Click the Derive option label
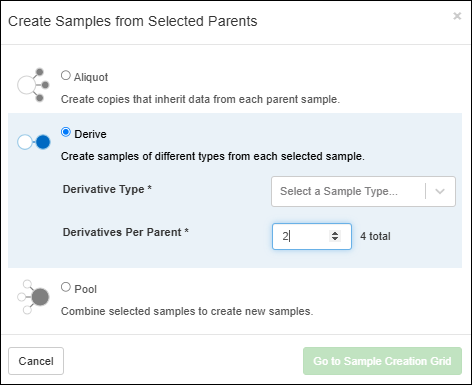Screen dimensions: 472x385 (x=90, y=134)
